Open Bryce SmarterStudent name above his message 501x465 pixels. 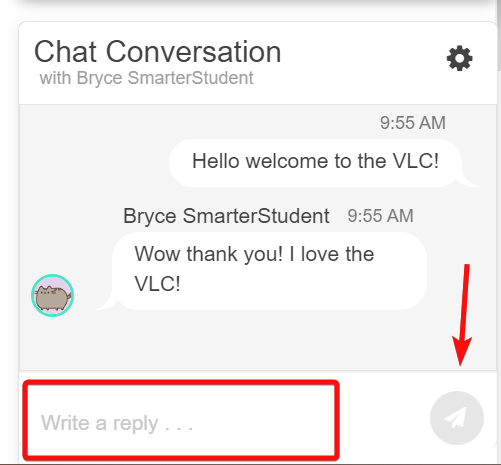tap(226, 216)
